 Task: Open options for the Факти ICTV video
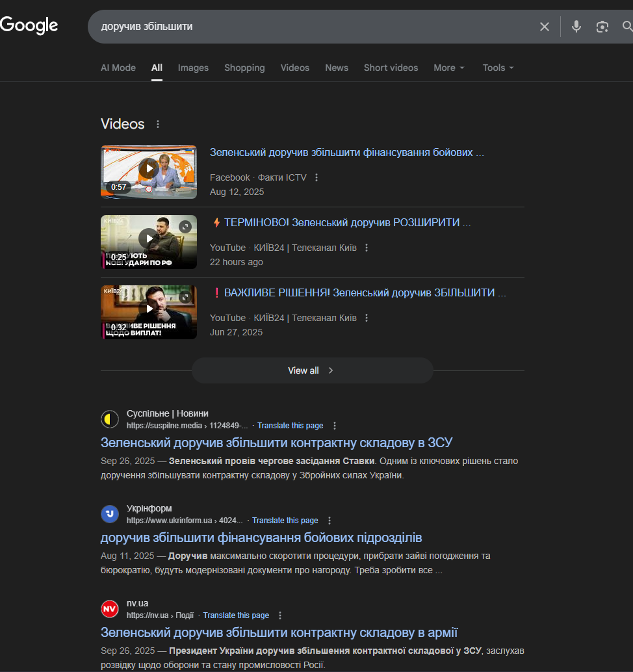316,177
